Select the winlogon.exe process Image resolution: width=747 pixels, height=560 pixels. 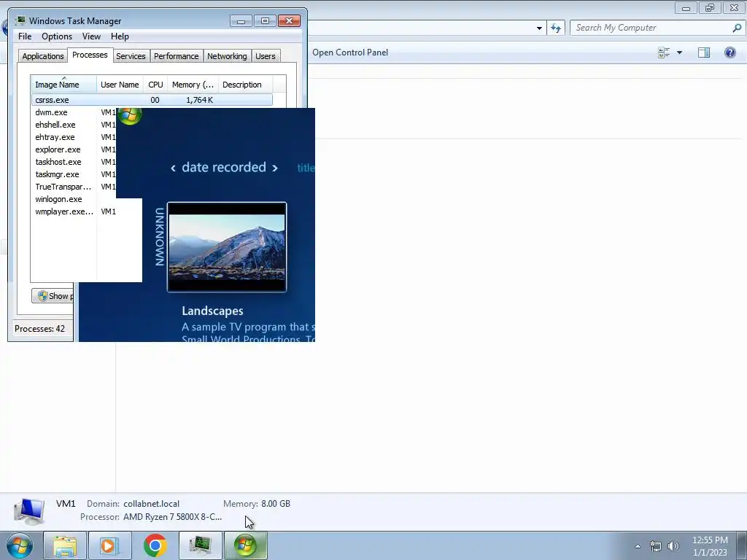[x=58, y=199]
